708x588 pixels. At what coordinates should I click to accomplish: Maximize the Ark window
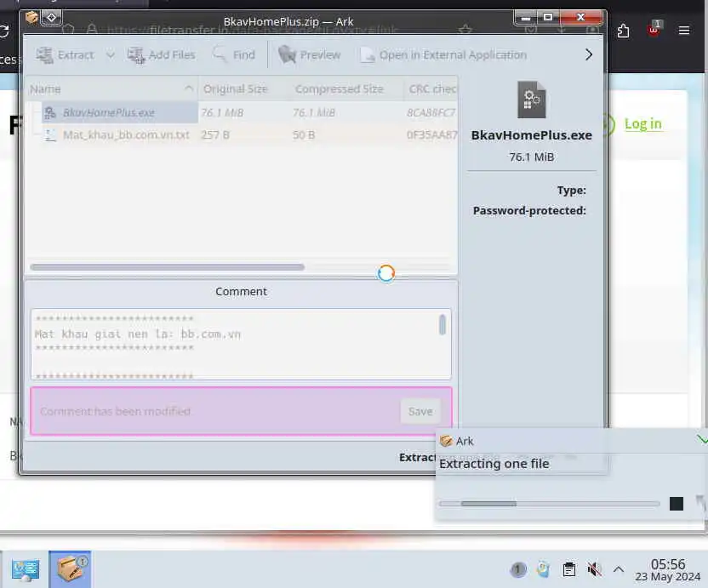pyautogui.click(x=548, y=18)
